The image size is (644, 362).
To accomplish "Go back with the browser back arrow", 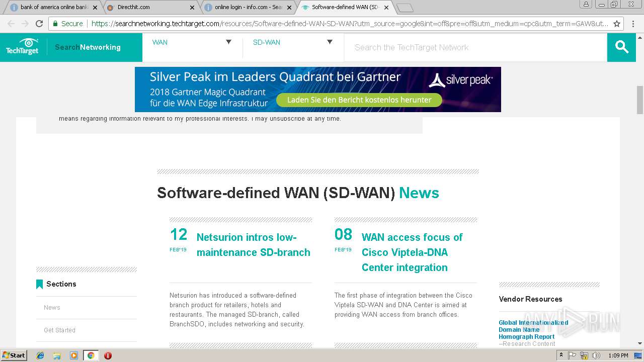I will click(x=11, y=24).
